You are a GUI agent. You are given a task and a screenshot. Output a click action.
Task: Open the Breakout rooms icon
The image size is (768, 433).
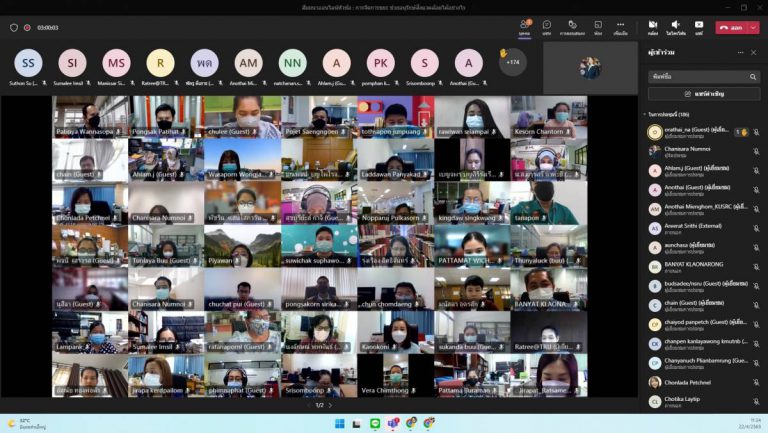click(572, 26)
